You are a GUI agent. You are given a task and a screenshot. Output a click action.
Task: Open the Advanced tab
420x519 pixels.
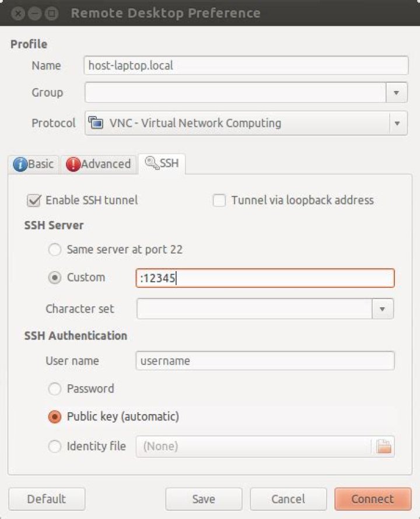[99, 164]
